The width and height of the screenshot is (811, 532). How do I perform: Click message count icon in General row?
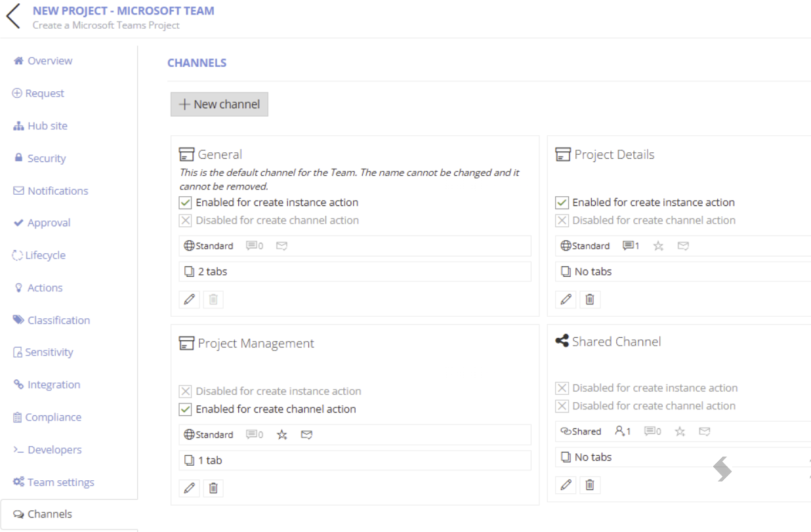(255, 246)
